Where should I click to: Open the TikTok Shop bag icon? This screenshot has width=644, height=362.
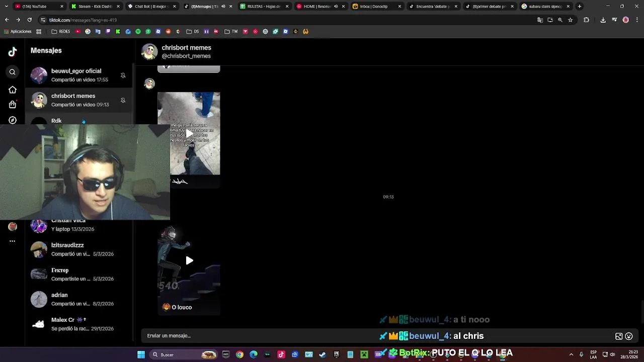[x=13, y=105]
